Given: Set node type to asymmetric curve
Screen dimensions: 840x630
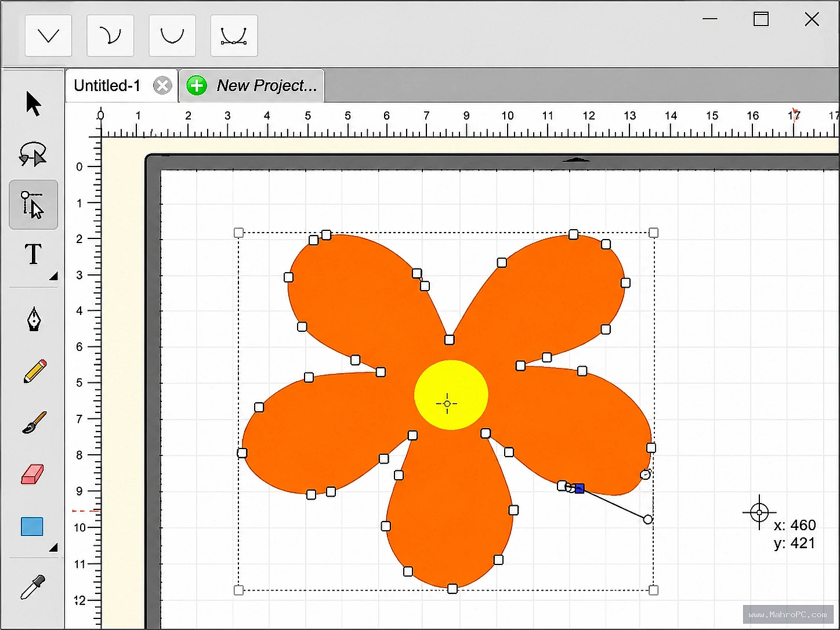Looking at the screenshot, I should coord(110,36).
